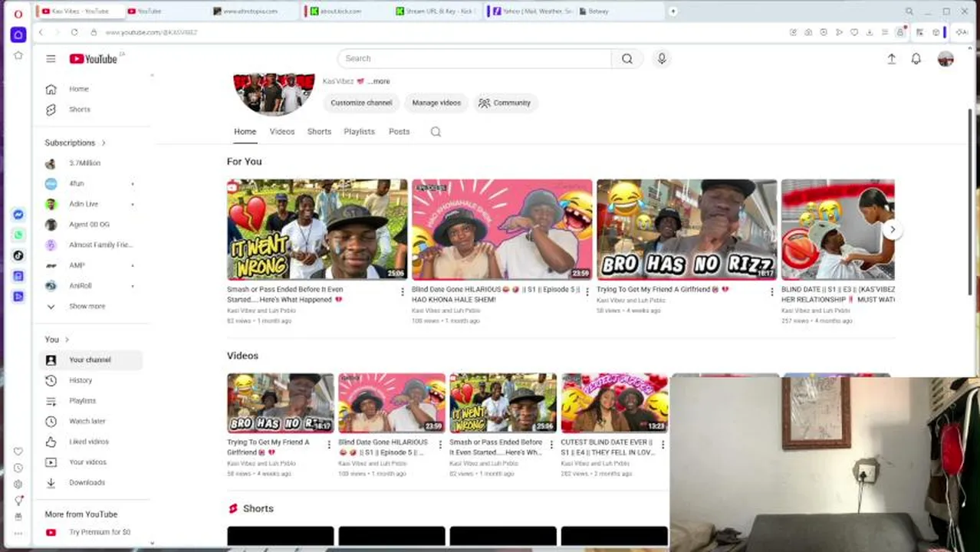Expand Subscriptions section chevron
The image size is (980, 552).
[104, 143]
